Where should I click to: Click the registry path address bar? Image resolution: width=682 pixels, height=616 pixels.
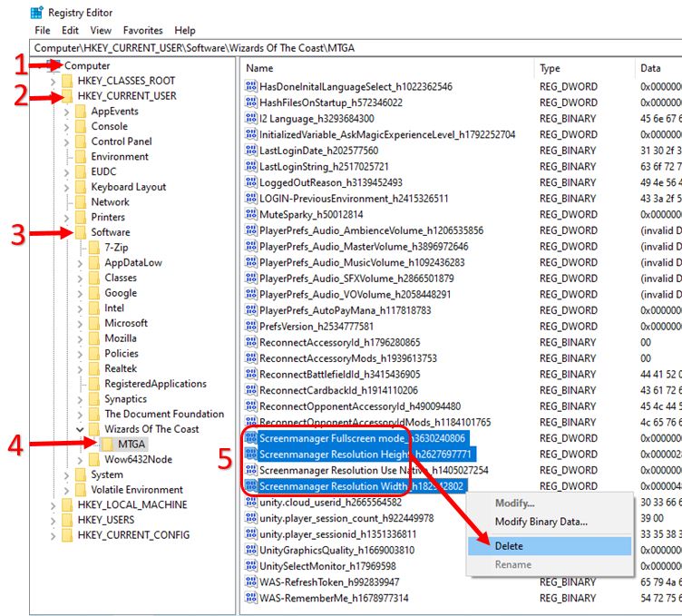coord(356,48)
